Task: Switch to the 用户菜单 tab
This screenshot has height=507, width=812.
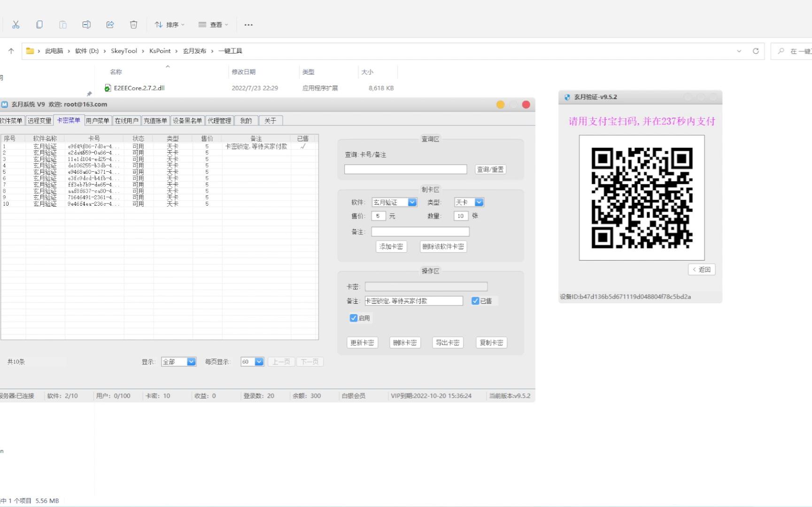Action: 98,121
